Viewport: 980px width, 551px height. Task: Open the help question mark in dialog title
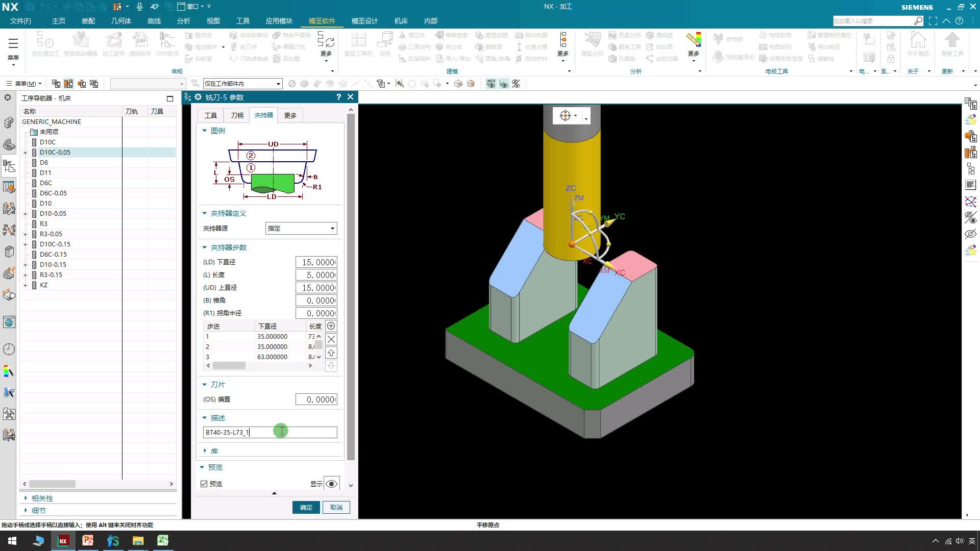click(x=338, y=97)
